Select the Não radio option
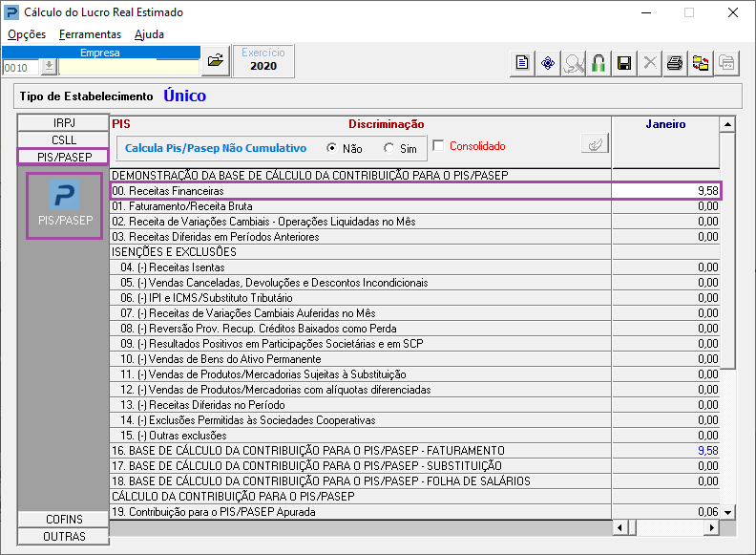Image resolution: width=756 pixels, height=555 pixels. pyautogui.click(x=332, y=148)
